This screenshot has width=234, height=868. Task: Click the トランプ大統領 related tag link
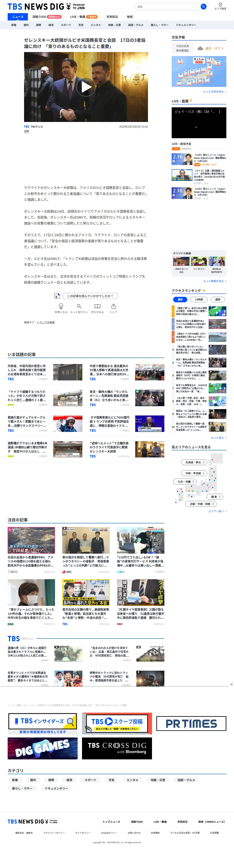(x=46, y=323)
